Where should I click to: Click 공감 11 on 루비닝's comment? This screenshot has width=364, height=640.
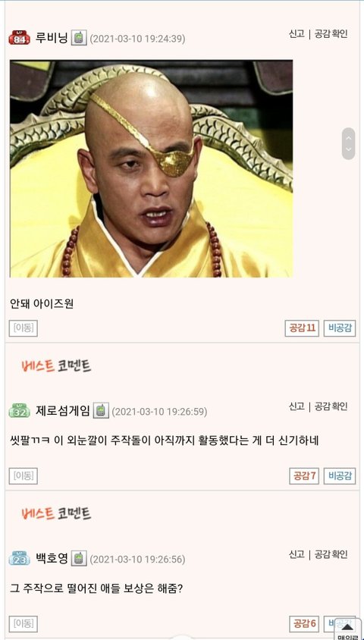302,328
